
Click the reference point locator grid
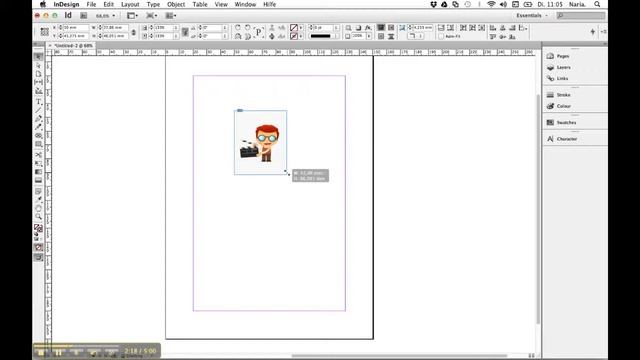(x=44, y=32)
